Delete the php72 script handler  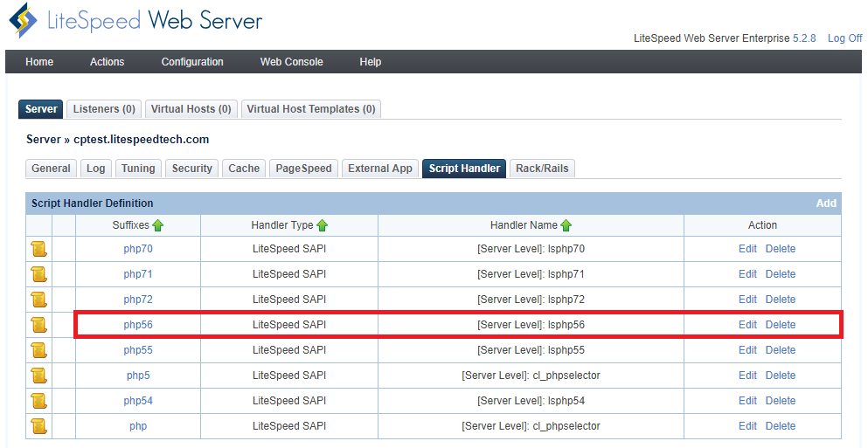point(780,300)
